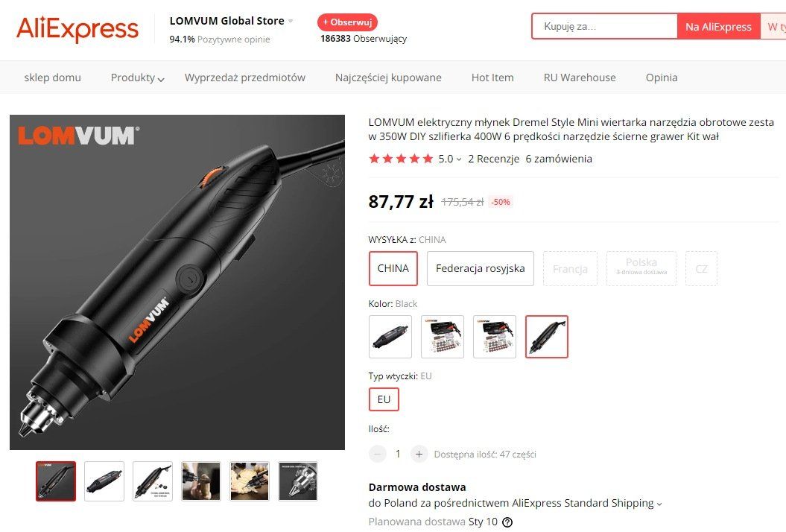Click the AliExpress logo
This screenshot has width=786, height=532.
77,29
